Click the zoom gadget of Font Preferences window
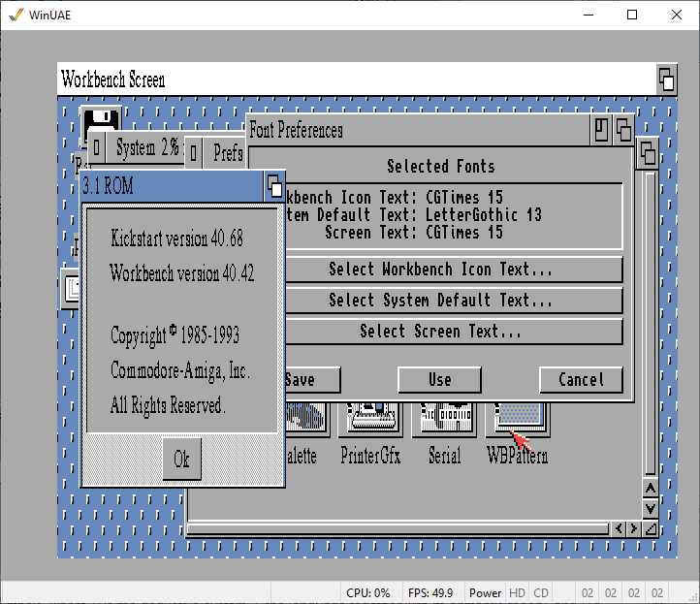Screen dimensions: 700x604 coord(601,130)
